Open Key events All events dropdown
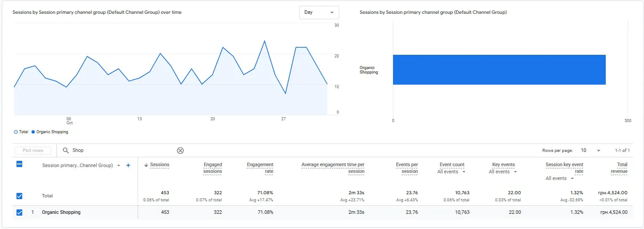Viewport: 644px width, 229px height. click(x=503, y=172)
